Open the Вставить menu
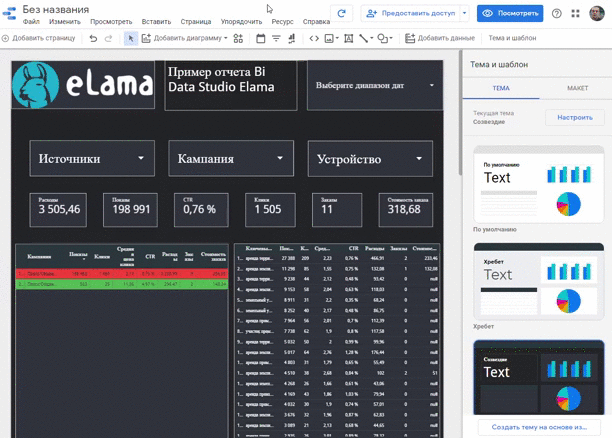This screenshot has height=438, width=612. 156,21
